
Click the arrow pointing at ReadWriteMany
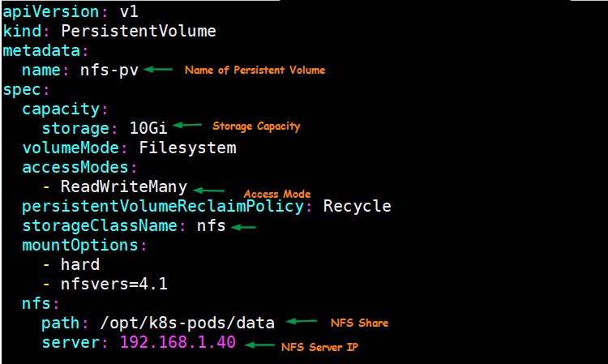208,188
